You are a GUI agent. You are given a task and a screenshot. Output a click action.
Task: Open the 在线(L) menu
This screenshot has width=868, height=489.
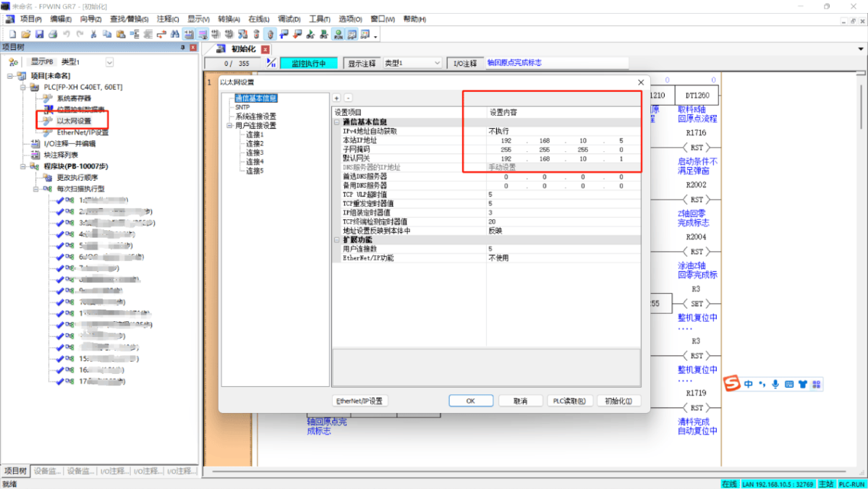(258, 19)
